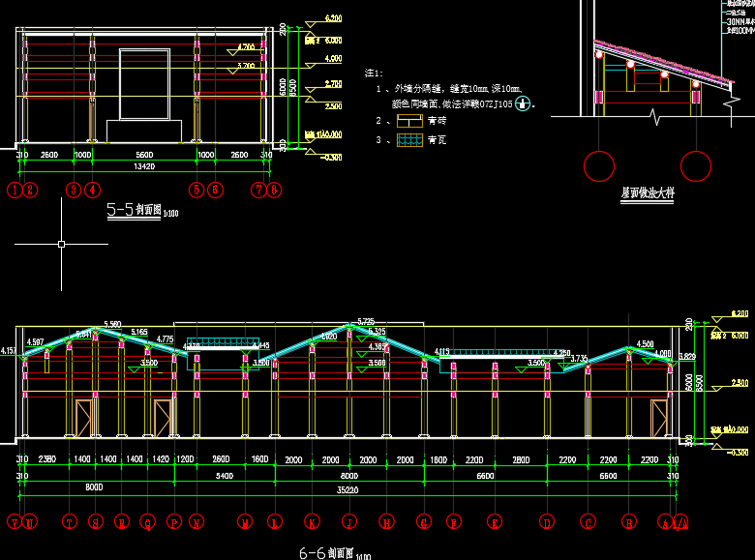
Task: Pick axis bubble F in section 6-6
Action: point(454,522)
